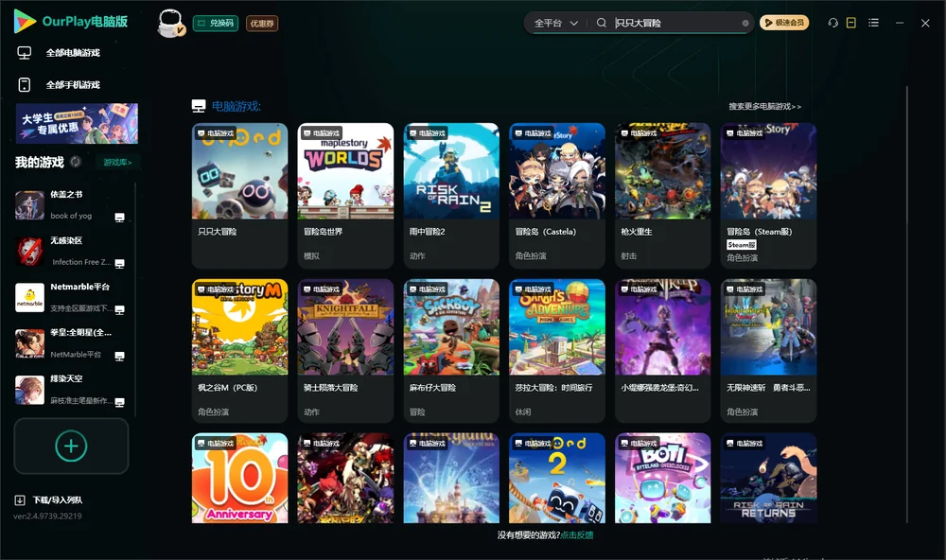Open the 冒险岛世界 game card

pos(345,196)
